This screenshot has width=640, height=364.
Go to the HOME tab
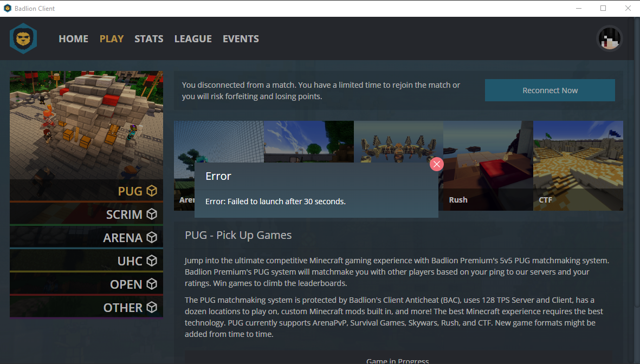74,39
